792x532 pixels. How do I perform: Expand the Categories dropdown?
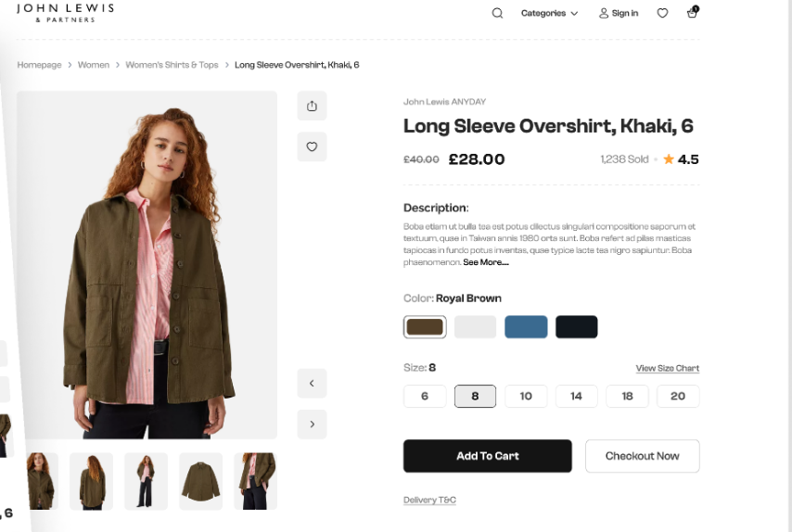[x=549, y=13]
